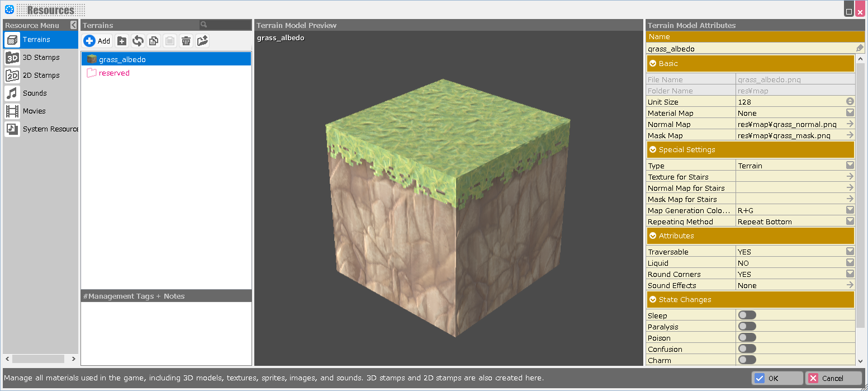Click the Add terrain button
Screen dimensions: 868x391
(97, 41)
